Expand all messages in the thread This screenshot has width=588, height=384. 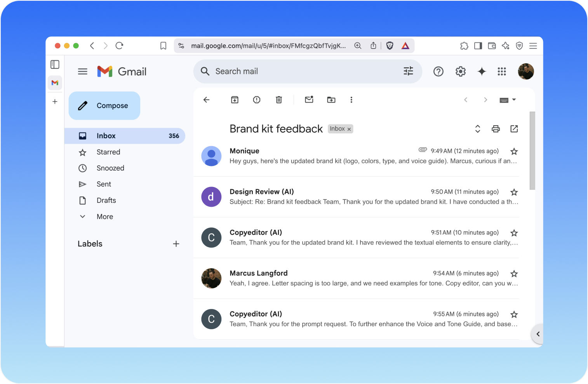tap(478, 129)
